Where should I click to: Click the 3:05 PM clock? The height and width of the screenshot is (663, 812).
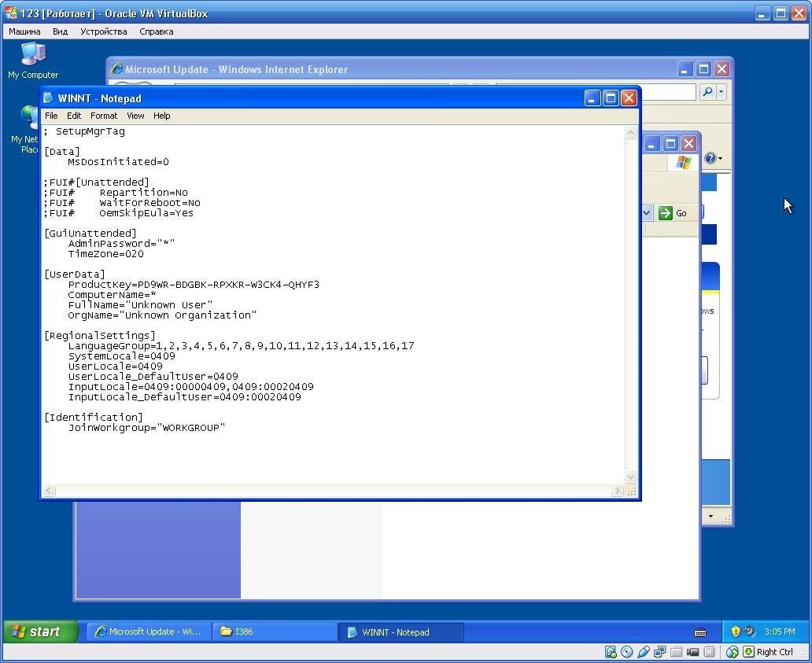[x=780, y=632]
